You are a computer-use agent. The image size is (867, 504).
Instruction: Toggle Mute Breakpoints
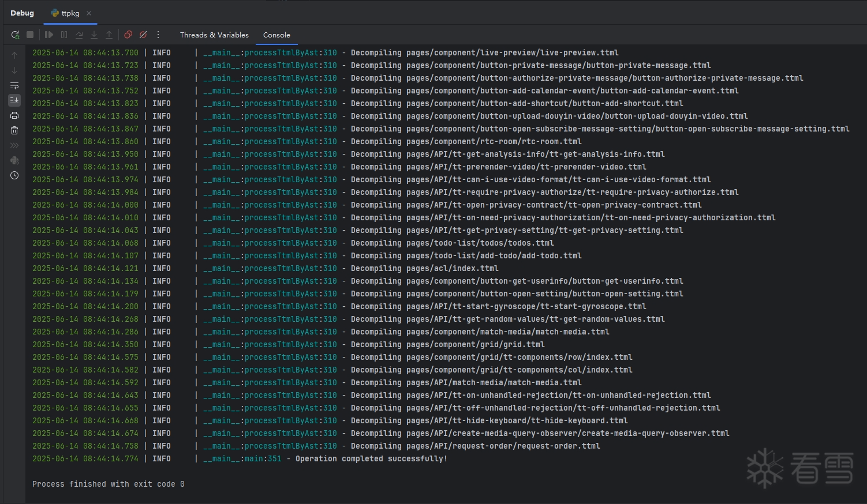click(143, 35)
